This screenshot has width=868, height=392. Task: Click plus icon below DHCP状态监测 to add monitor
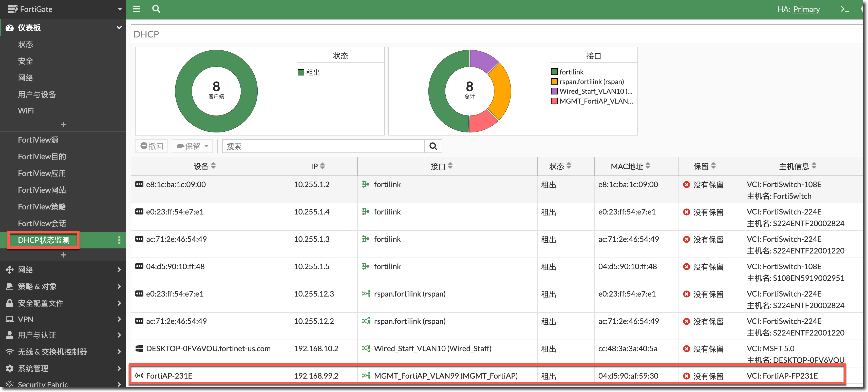(x=63, y=255)
